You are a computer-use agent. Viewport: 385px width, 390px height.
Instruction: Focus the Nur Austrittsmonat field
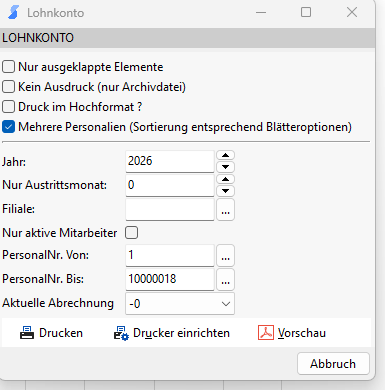point(170,185)
